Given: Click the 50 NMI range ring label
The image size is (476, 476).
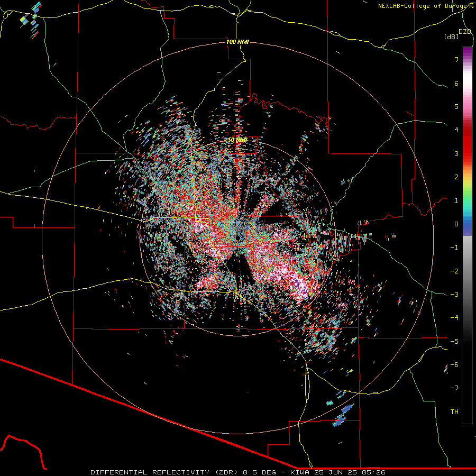Looking at the screenshot, I should tap(237, 140).
